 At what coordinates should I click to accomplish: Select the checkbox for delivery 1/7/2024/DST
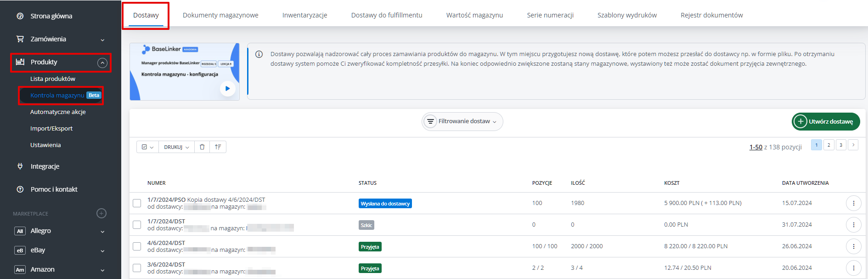(137, 225)
